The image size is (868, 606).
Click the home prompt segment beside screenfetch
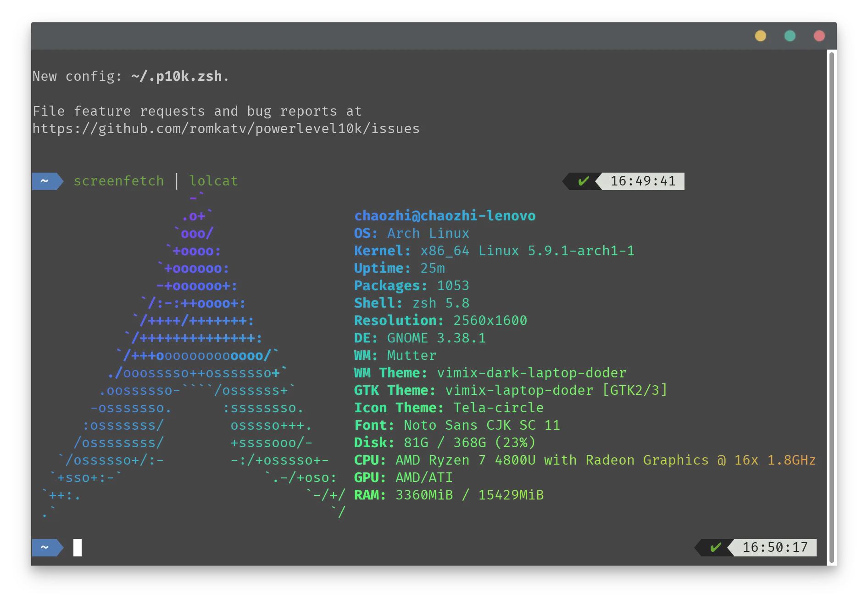coord(46,181)
